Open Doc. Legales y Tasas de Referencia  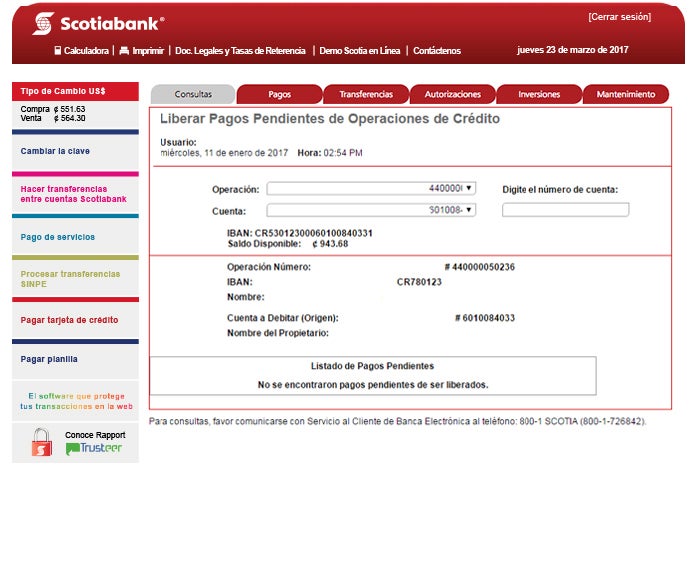click(240, 50)
